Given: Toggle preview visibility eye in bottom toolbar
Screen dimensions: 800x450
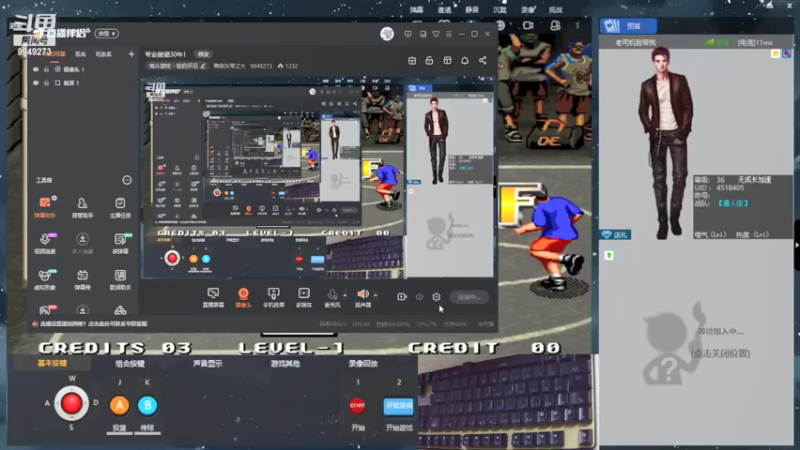Looking at the screenshot, I should [x=419, y=296].
